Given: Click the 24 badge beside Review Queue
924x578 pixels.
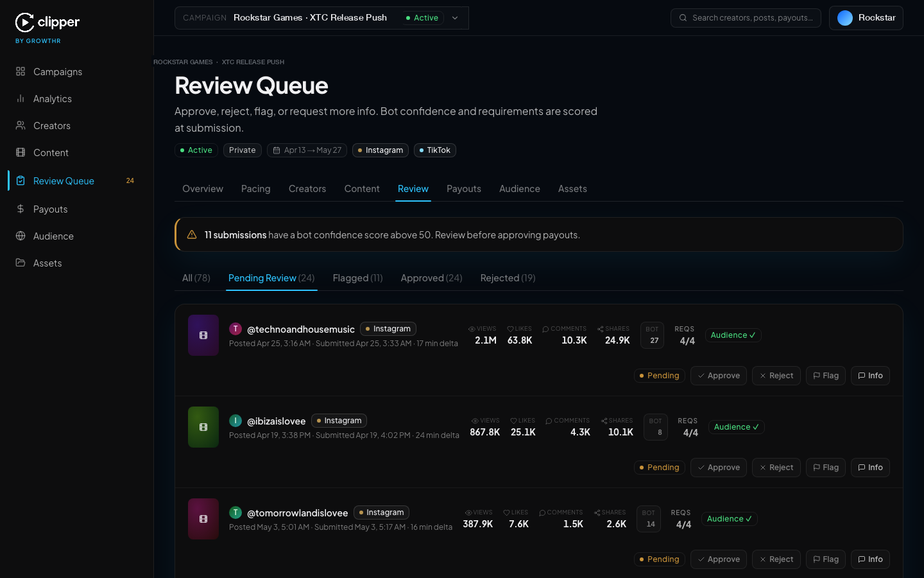Looking at the screenshot, I should [130, 181].
